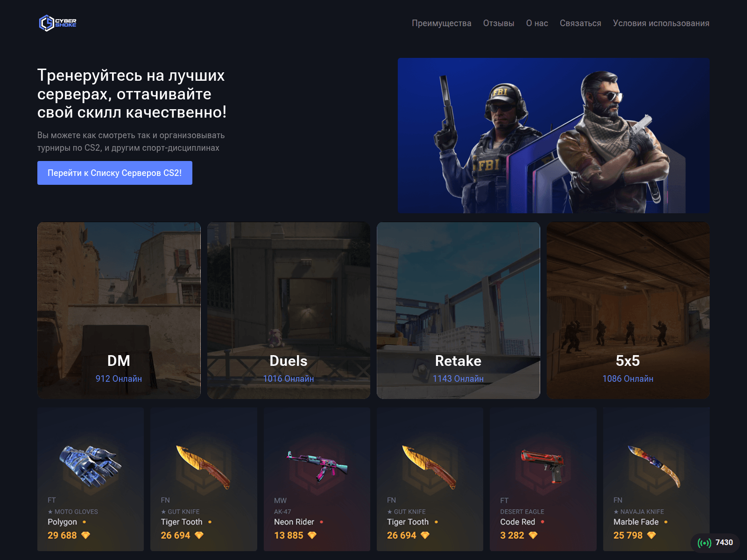Open the 5x5 mode card
This screenshot has width=747, height=560.
628,310
